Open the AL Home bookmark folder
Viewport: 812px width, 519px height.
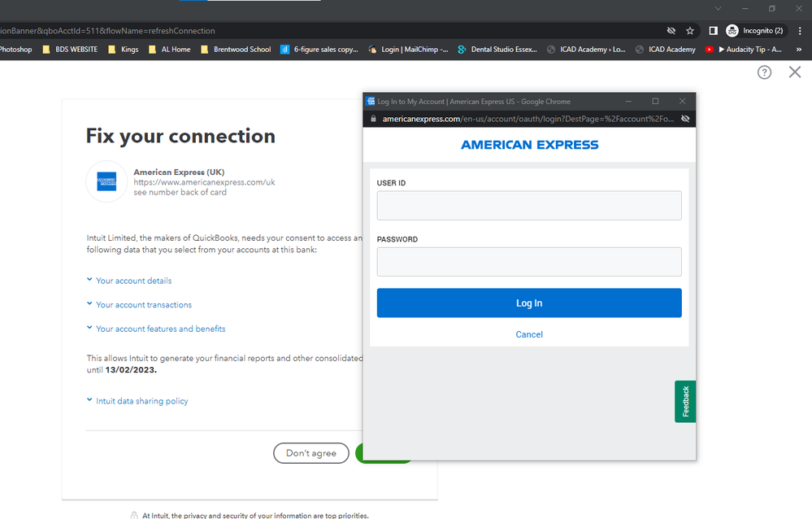coord(169,50)
